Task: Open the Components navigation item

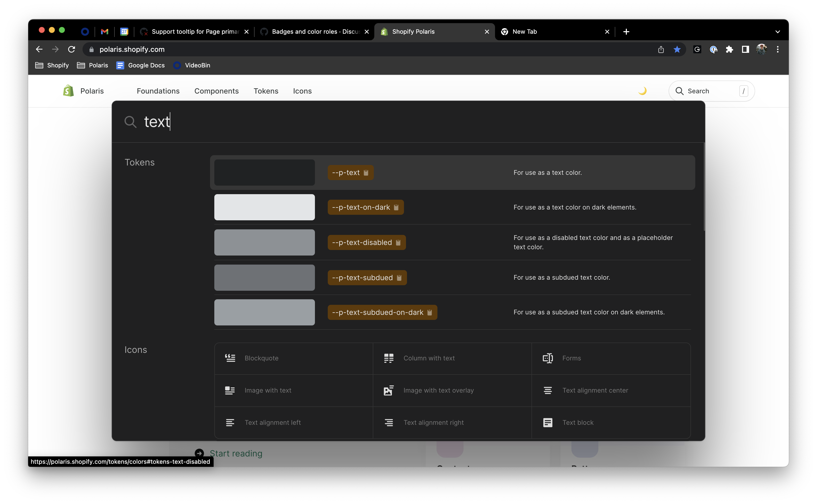Action: tap(216, 91)
